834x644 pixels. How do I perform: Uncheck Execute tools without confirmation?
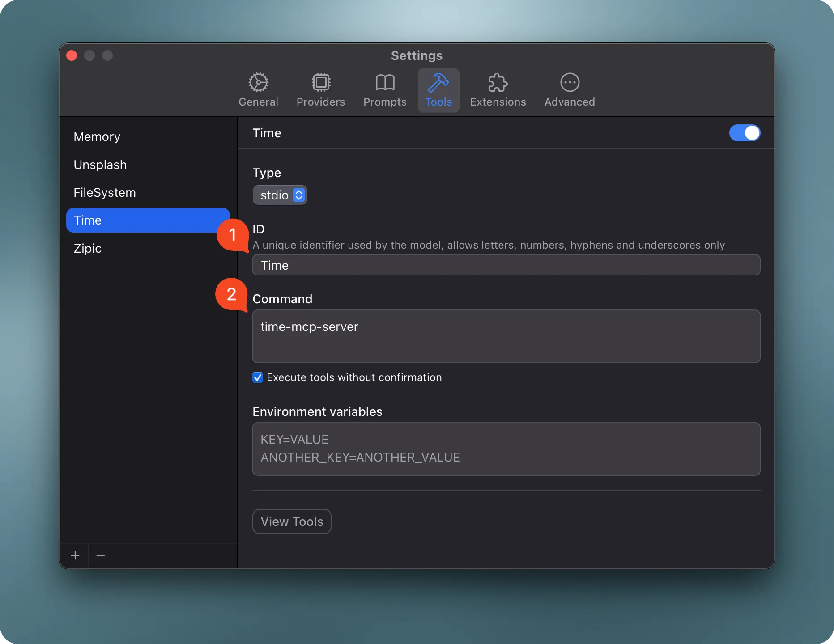coord(257,377)
